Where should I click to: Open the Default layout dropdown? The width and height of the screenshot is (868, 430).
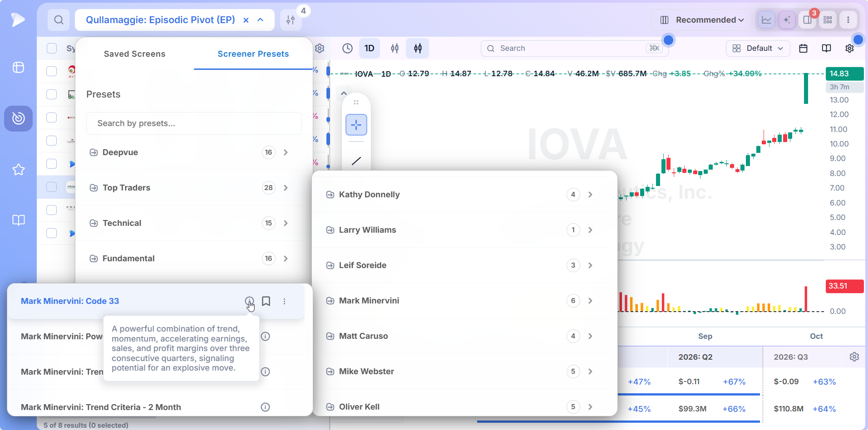click(x=758, y=49)
